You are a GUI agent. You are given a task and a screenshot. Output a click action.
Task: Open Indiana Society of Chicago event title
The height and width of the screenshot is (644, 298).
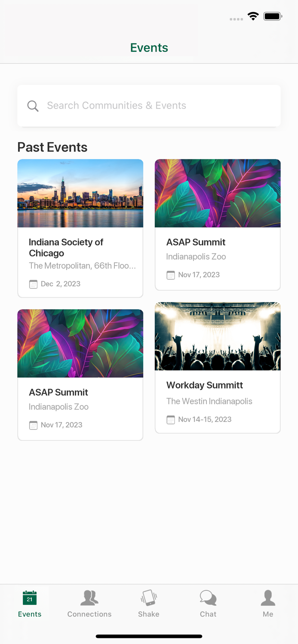point(66,248)
